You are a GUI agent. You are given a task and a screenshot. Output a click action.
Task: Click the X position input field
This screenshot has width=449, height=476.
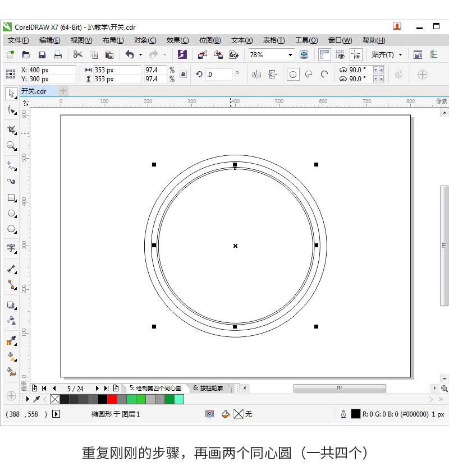[52, 70]
